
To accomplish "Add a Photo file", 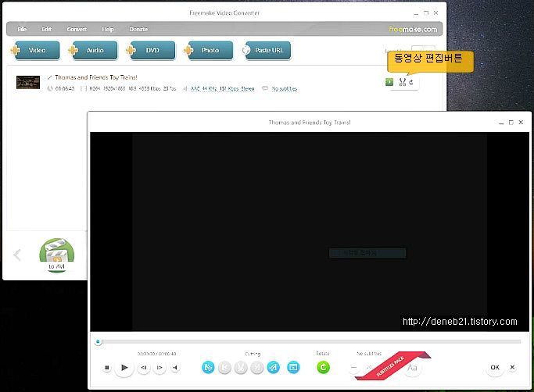I will coord(208,50).
